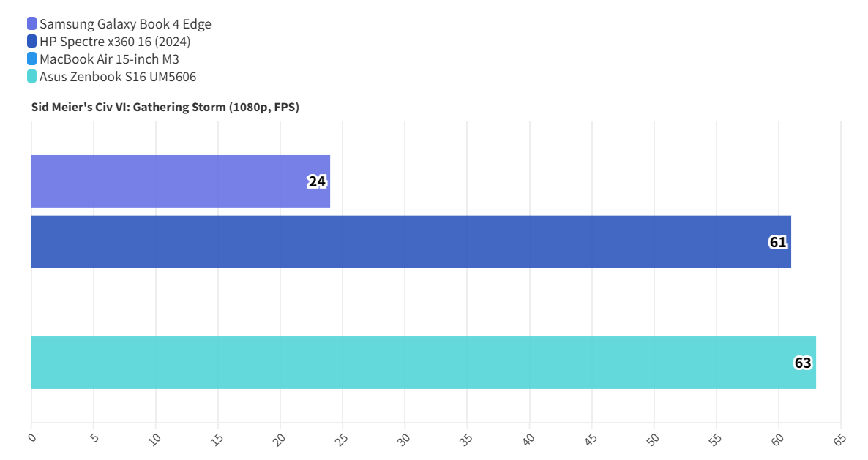Click the HP Spectre x360 16 legend swatch
The image size is (868, 460).
(x=31, y=42)
